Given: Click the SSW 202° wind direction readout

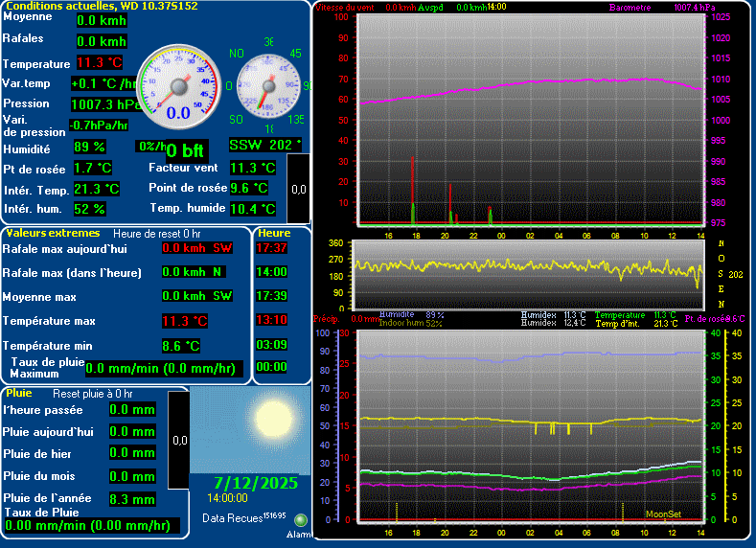Looking at the screenshot, I should pyautogui.click(x=265, y=145).
